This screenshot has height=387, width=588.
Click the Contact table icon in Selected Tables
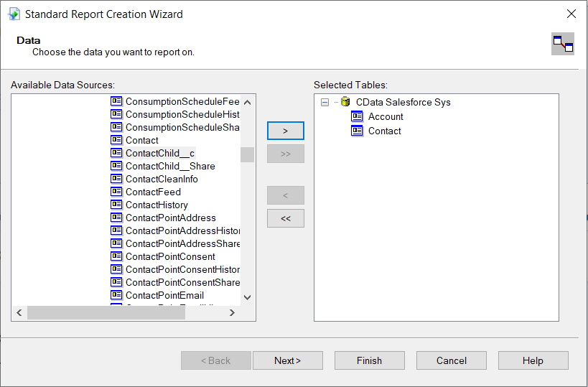pyautogui.click(x=357, y=131)
